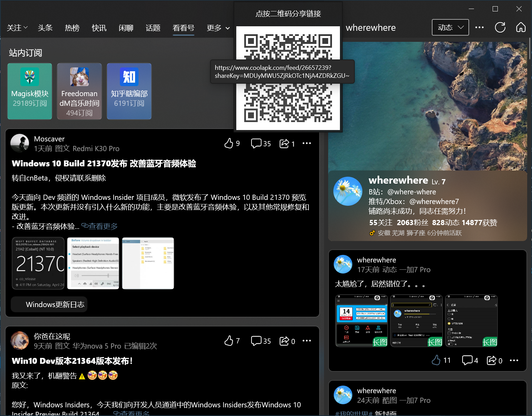Switch to 快讯 tab
Image resolution: width=532 pixels, height=416 pixels.
(99, 28)
